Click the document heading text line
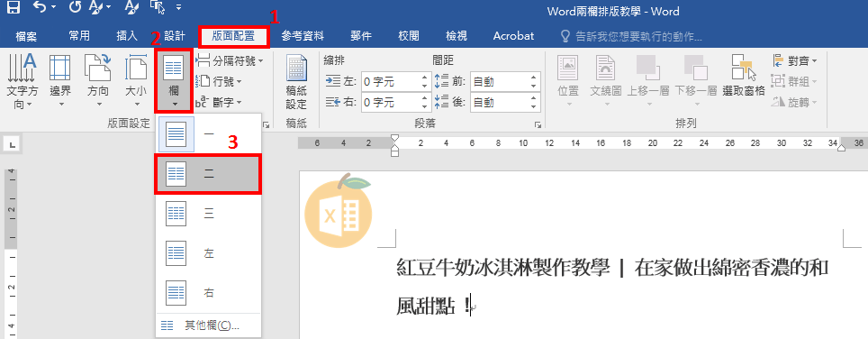Image resolution: width=868 pixels, height=339 pixels. click(612, 268)
